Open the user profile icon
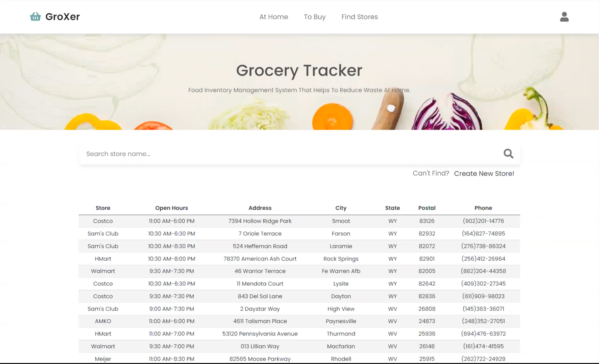The width and height of the screenshot is (599, 364). [x=564, y=17]
